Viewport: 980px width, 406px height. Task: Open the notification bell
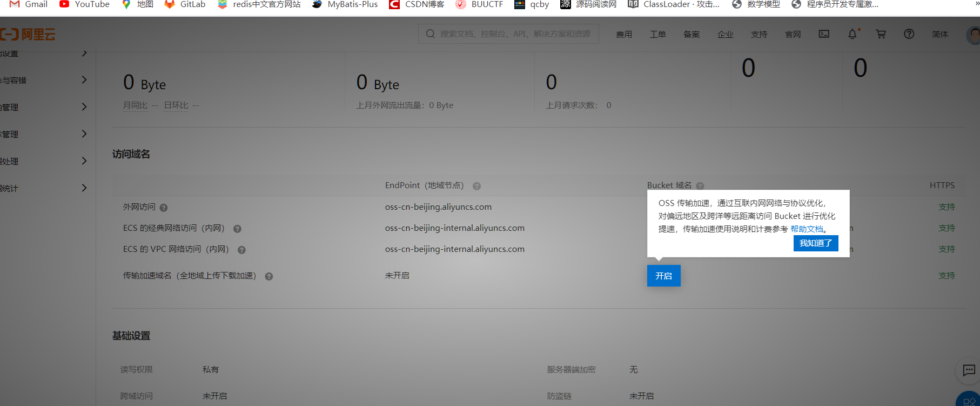[x=853, y=34]
